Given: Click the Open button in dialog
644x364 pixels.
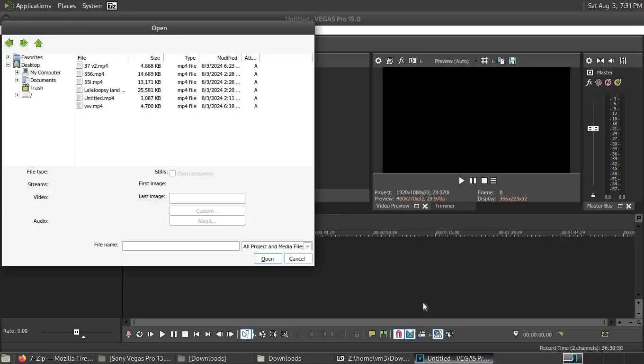Looking at the screenshot, I should pos(268,259).
